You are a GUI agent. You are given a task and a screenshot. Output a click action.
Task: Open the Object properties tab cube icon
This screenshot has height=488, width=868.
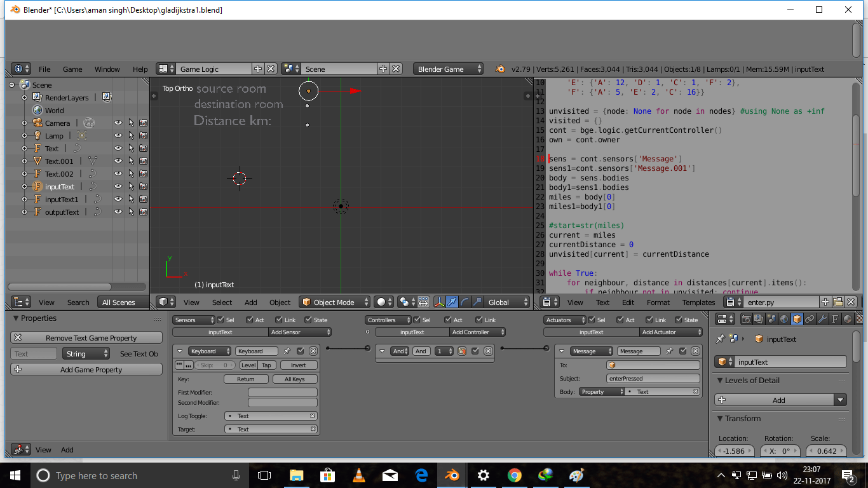coord(796,319)
